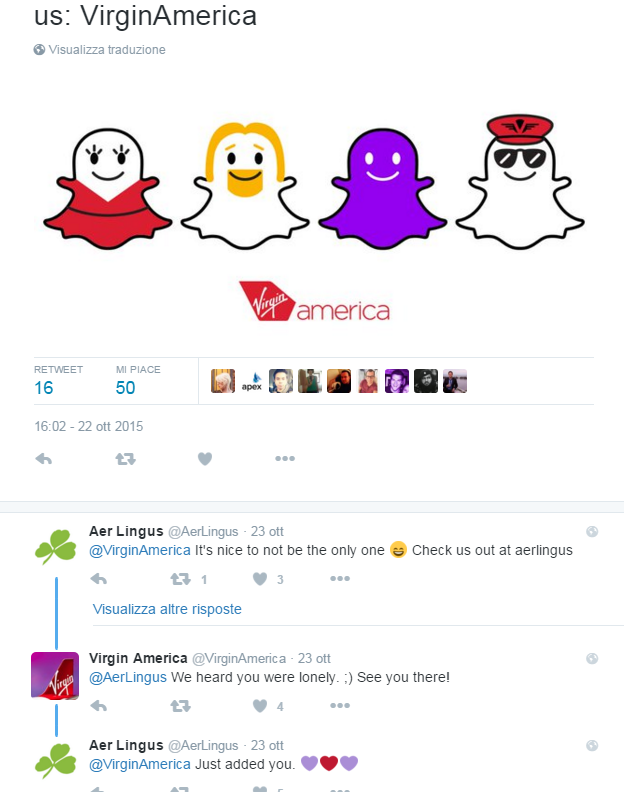Click the globe icon beside Visualizza traduzione

(x=39, y=50)
